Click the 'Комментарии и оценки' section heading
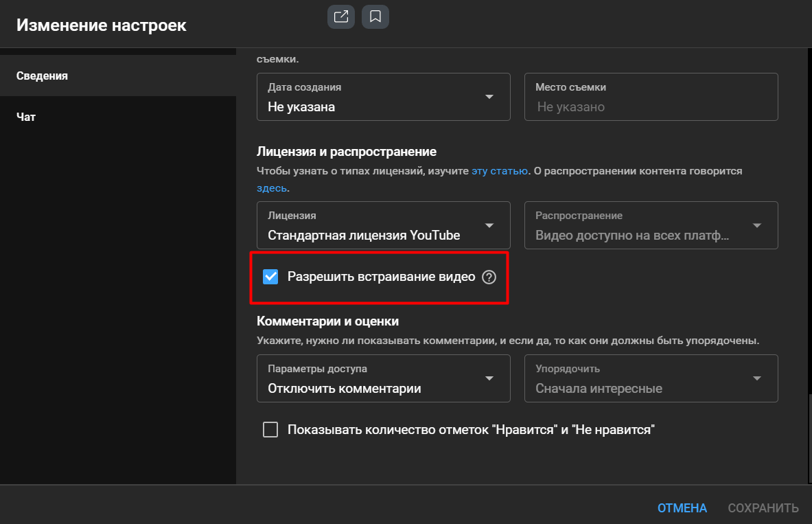Screen dimensions: 812x524 (327, 321)
